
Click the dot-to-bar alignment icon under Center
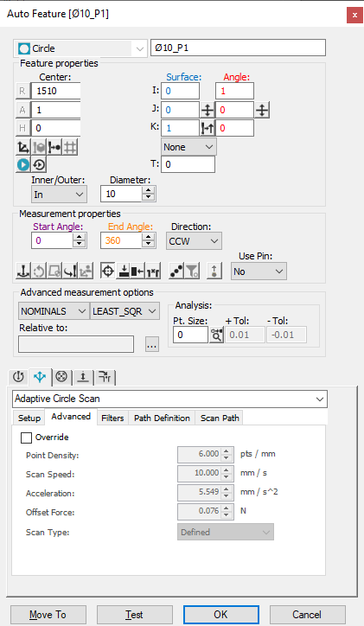coord(54,147)
